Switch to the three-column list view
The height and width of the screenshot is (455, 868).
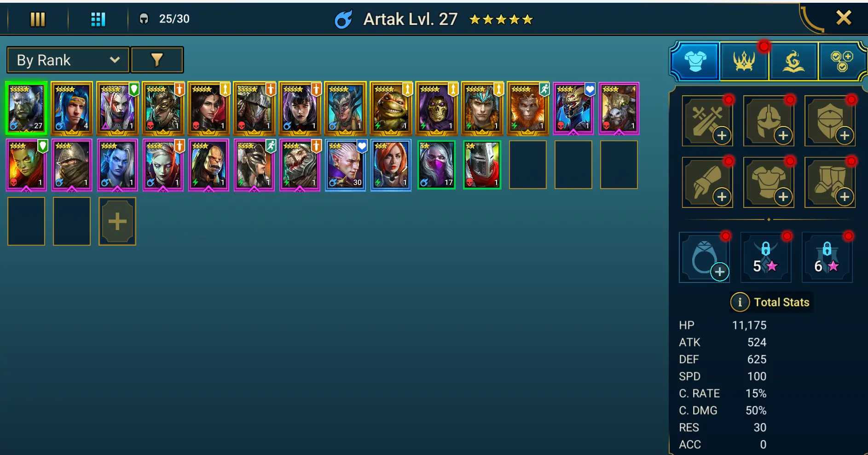click(x=38, y=19)
